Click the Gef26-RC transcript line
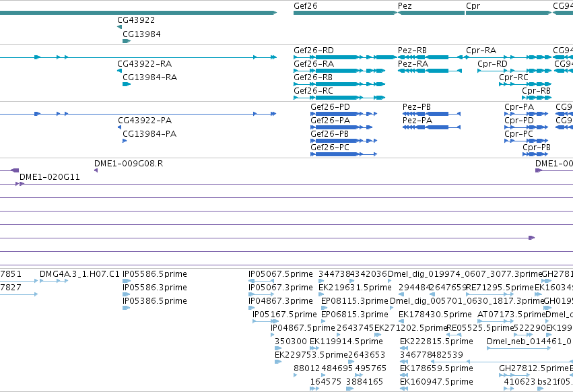This screenshot has height=392, width=573. click(x=339, y=98)
